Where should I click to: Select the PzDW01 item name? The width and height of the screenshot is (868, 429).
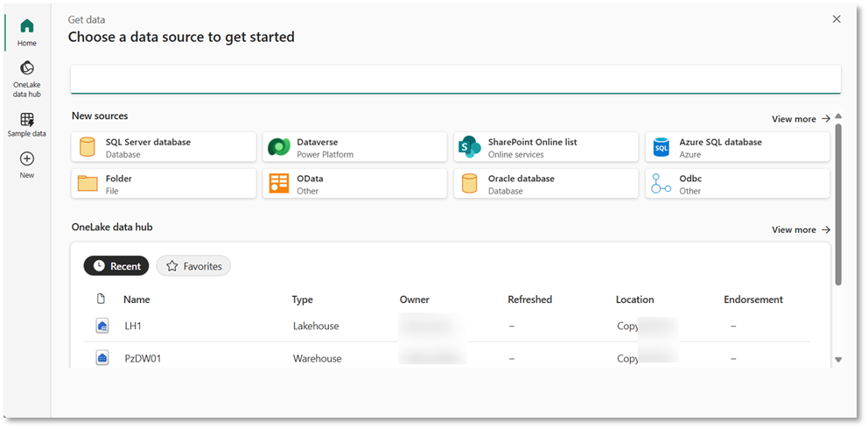pyautogui.click(x=143, y=358)
